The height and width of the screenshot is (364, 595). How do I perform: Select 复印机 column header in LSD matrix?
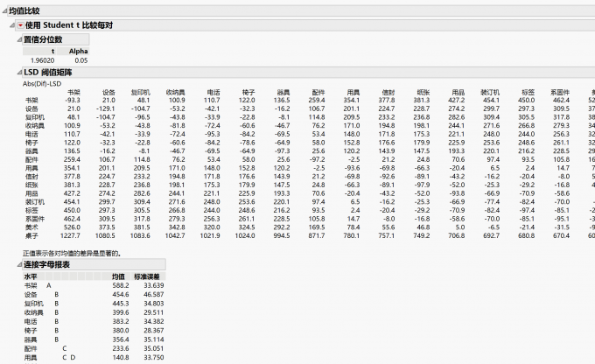pyautogui.click(x=140, y=91)
